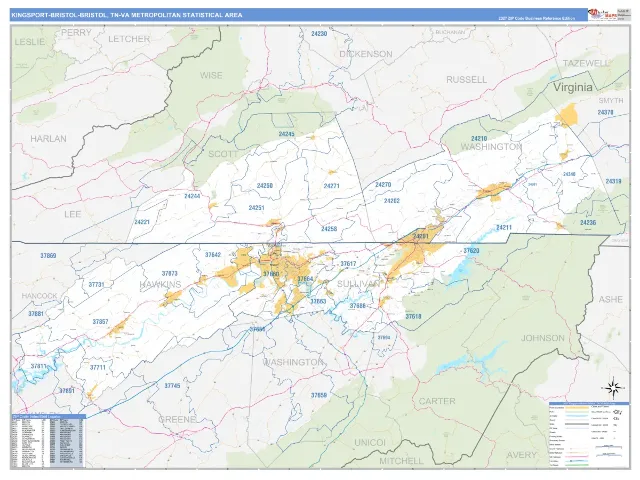This screenshot has height=480, width=640.
Task: Click the LEE county label
Action: pyautogui.click(x=72, y=214)
